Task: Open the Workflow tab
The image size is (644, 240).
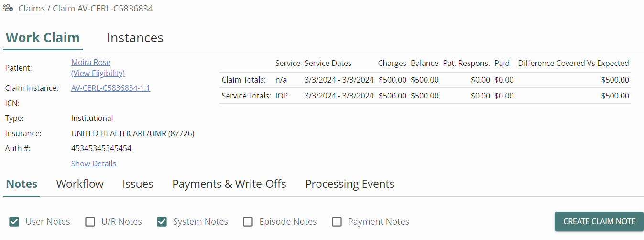Action: tap(80, 184)
